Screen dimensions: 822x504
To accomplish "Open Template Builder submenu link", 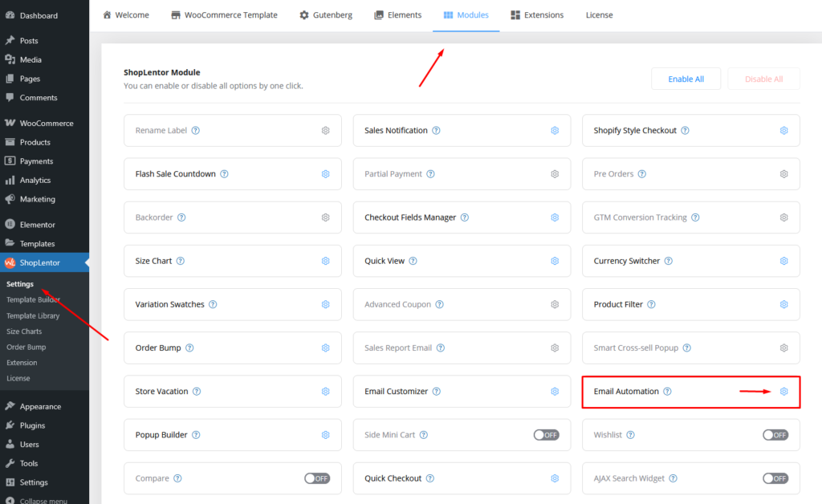I will pyautogui.click(x=33, y=300).
